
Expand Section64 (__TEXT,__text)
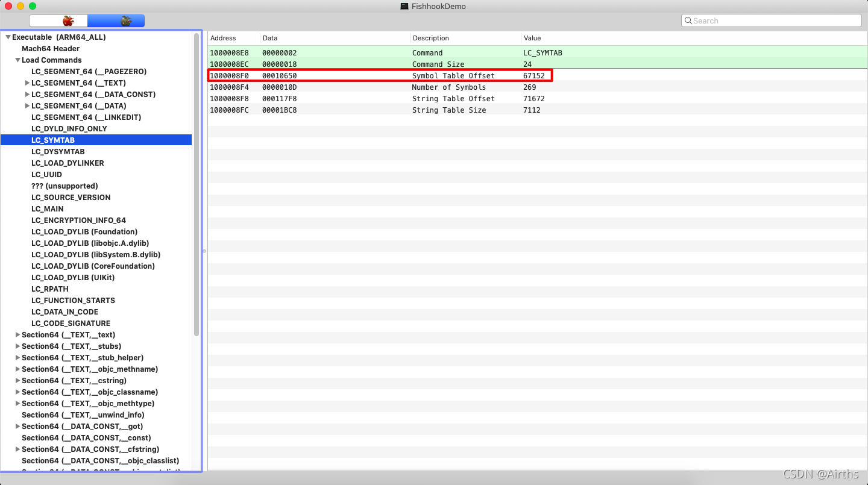pyautogui.click(x=17, y=335)
